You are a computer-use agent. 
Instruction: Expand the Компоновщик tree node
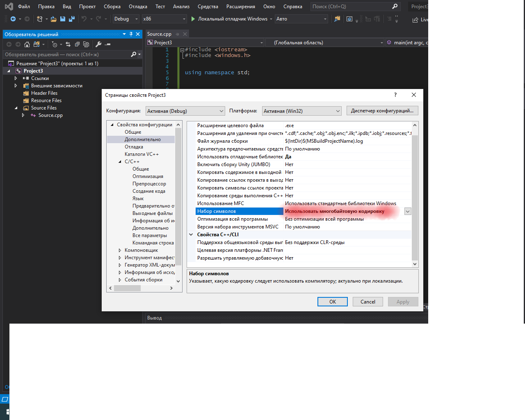click(x=120, y=250)
